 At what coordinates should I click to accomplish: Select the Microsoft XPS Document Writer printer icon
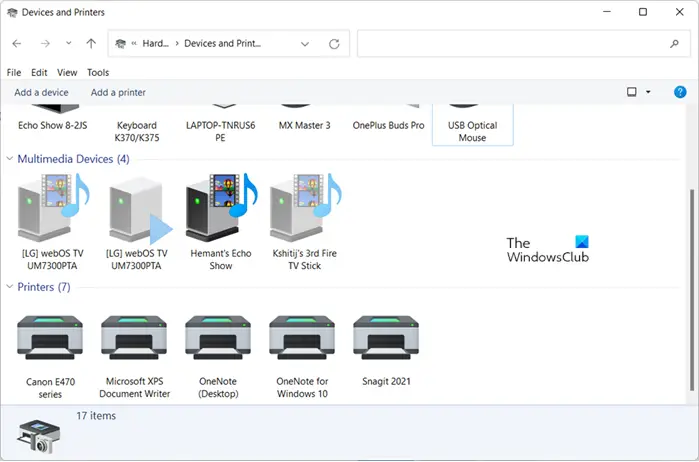point(134,338)
